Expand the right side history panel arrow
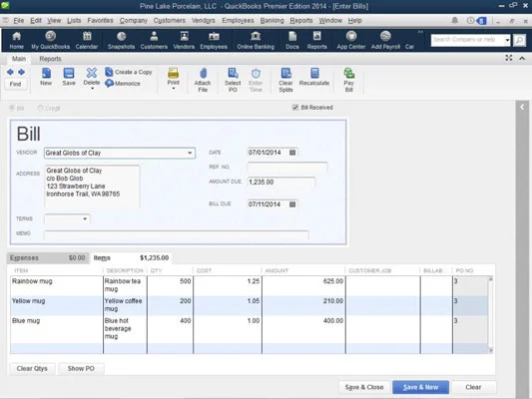This screenshot has height=399, width=532. 522,107
